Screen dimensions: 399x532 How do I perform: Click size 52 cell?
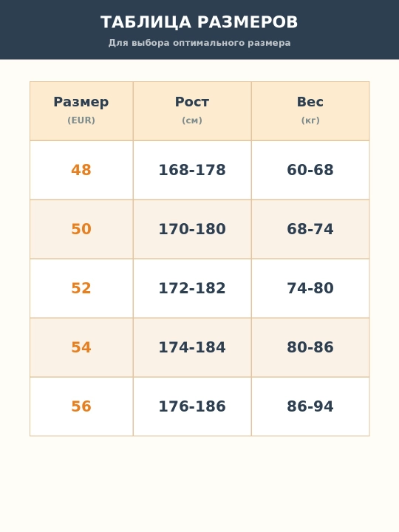point(81,288)
